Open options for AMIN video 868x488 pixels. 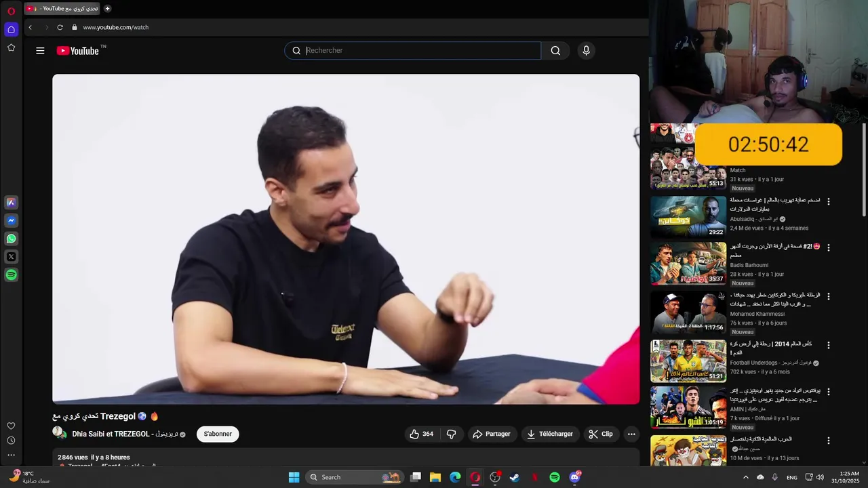point(828,392)
